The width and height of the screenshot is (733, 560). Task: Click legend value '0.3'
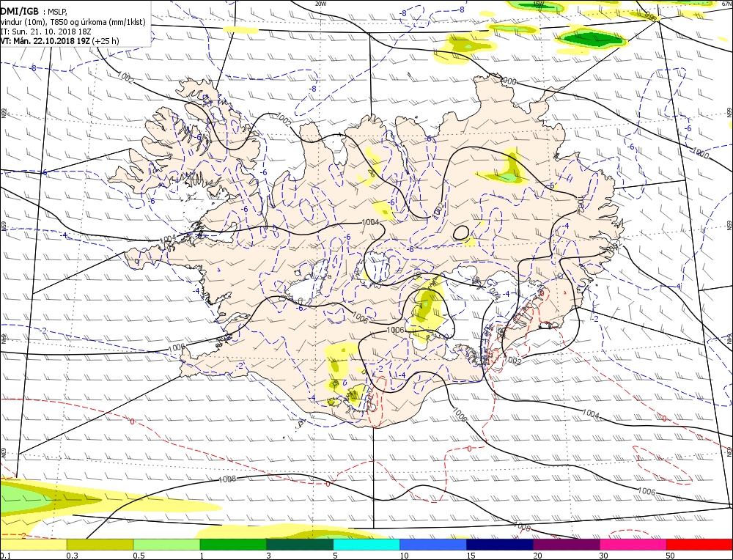click(x=72, y=556)
